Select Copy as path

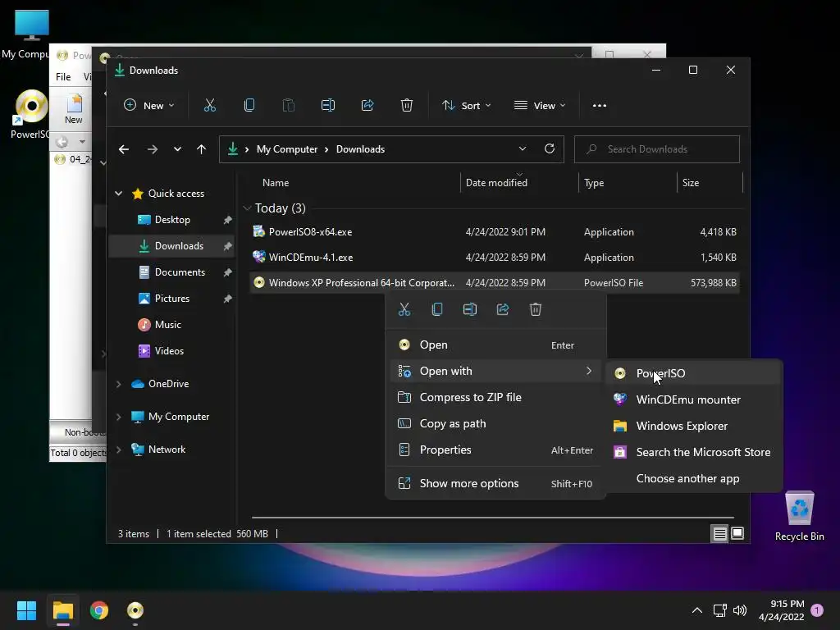[x=495, y=424]
